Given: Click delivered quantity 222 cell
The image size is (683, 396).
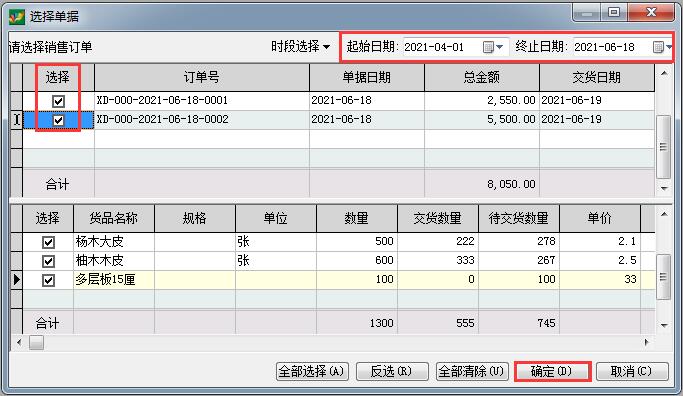Looking at the screenshot, I should (x=438, y=242).
